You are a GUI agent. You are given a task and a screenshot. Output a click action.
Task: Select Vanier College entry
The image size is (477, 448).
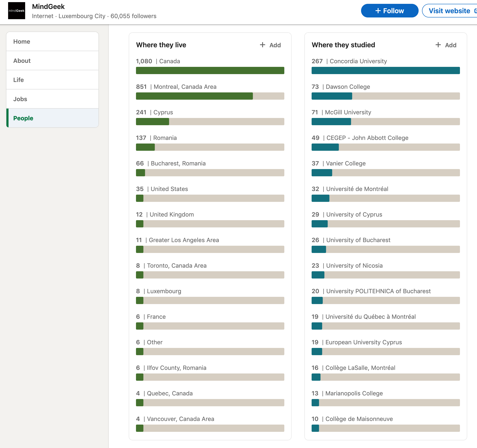(386, 168)
